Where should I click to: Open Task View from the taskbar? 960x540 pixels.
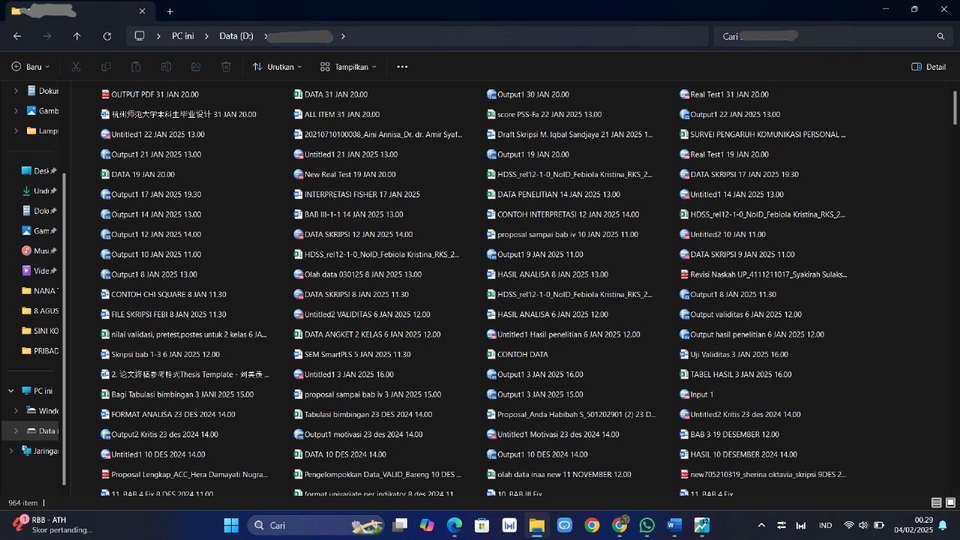(x=400, y=525)
